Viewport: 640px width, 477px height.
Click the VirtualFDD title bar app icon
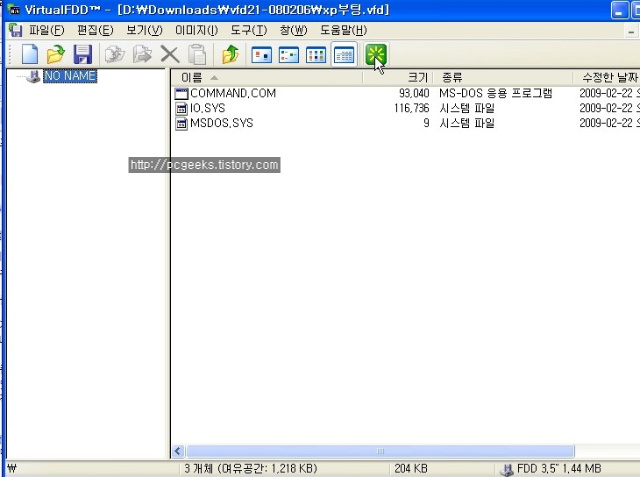(x=14, y=9)
